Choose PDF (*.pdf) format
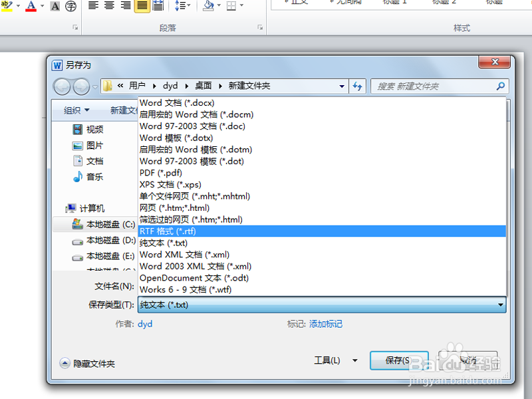Image resolution: width=532 pixels, height=399 pixels. [x=322, y=173]
